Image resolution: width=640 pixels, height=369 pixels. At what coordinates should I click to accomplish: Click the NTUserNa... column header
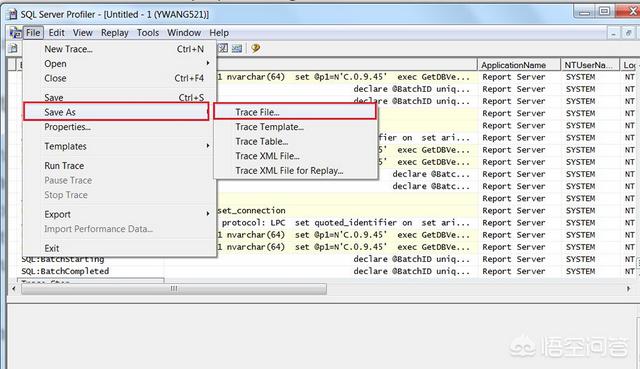[x=590, y=65]
